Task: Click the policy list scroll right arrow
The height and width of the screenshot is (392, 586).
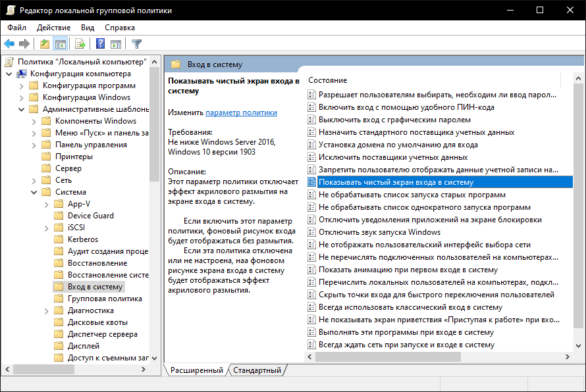Action: (x=568, y=357)
